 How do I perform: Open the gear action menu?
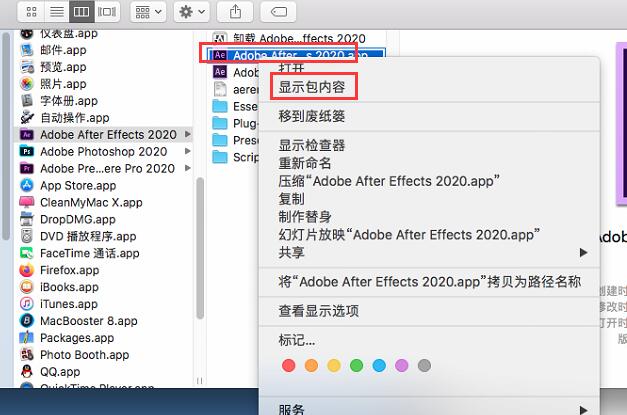click(x=192, y=12)
